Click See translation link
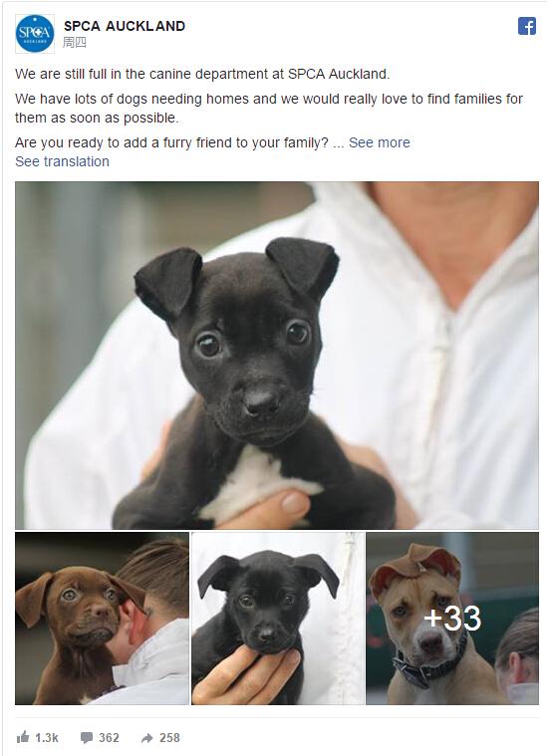547x756 pixels. pyautogui.click(x=62, y=161)
